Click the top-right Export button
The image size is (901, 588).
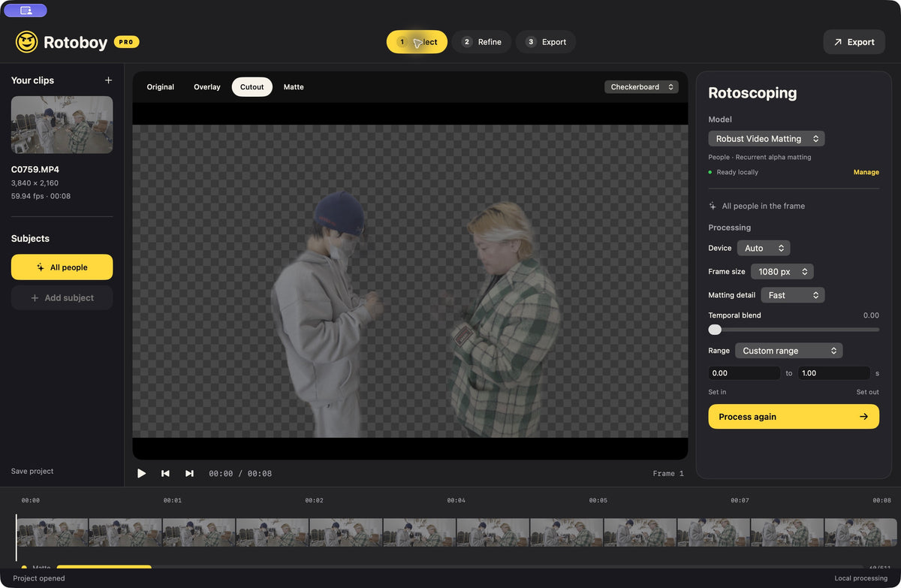[x=854, y=42]
